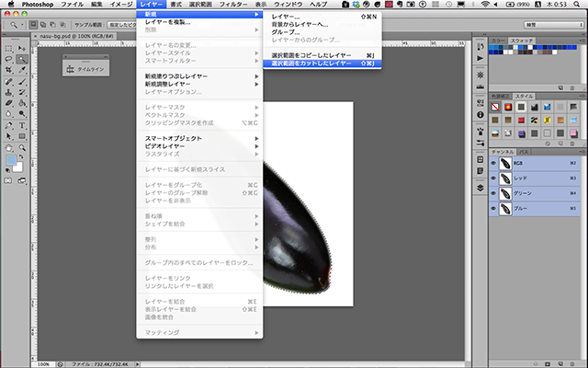The height and width of the screenshot is (368, 588).
Task: Select the Crop tool
Action: pos(8,69)
